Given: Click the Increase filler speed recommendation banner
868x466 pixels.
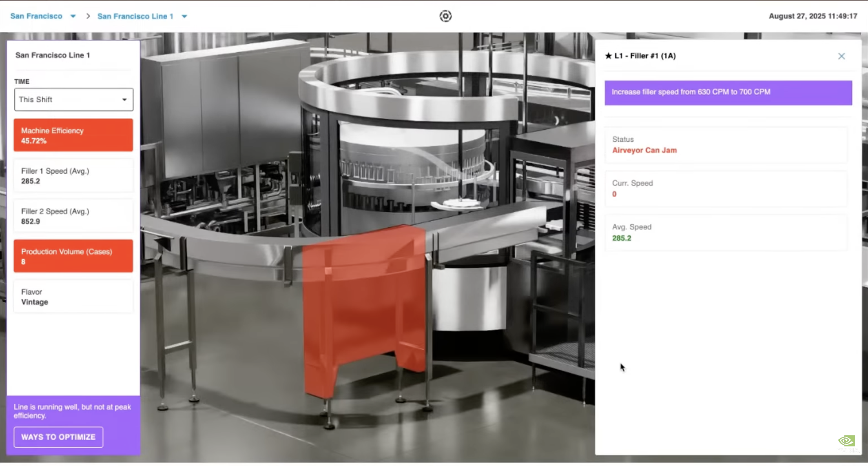Looking at the screenshot, I should coord(728,93).
